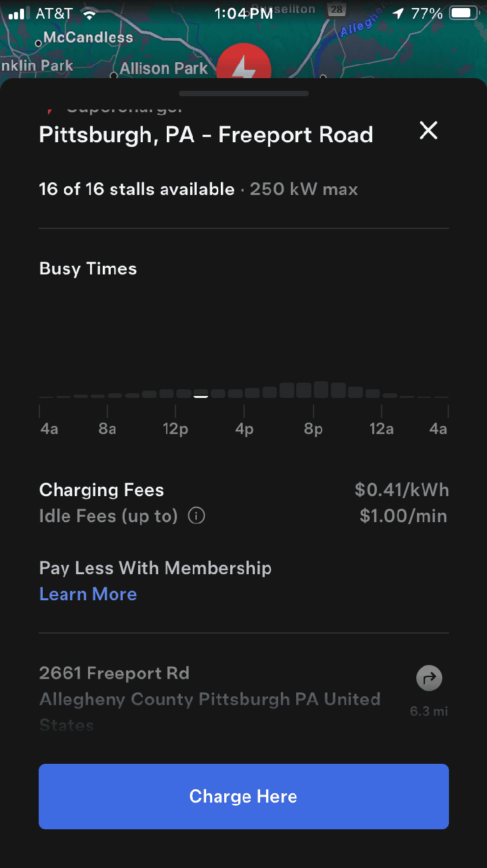The image size is (487, 868).
Task: Tap the 12p label on busy chart
Action: (x=175, y=429)
